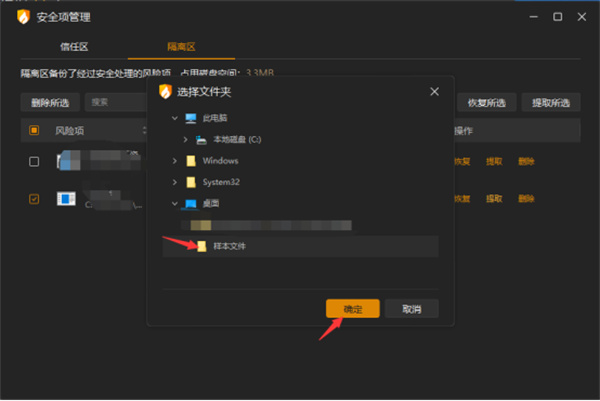Maximize the 安全项管理 window

[558, 17]
